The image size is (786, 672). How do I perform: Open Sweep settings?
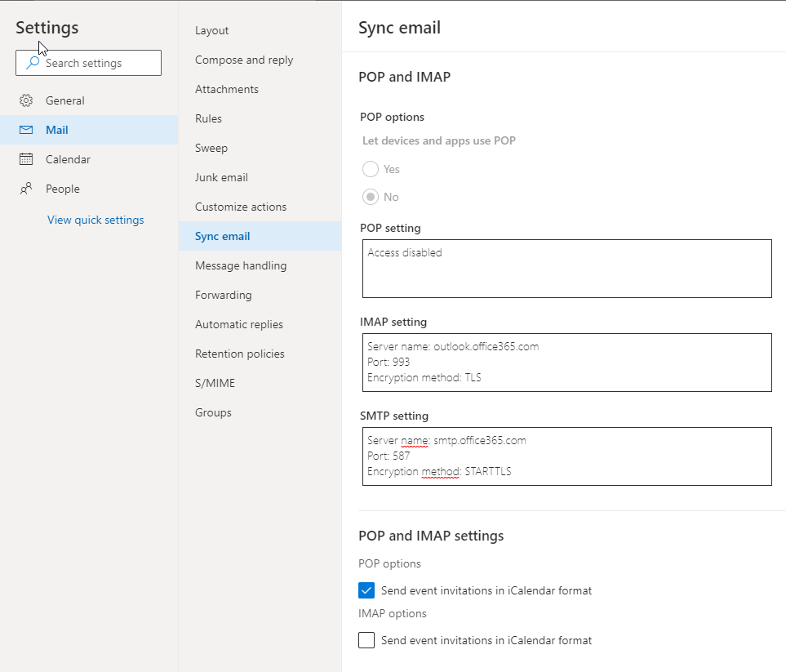260,148
